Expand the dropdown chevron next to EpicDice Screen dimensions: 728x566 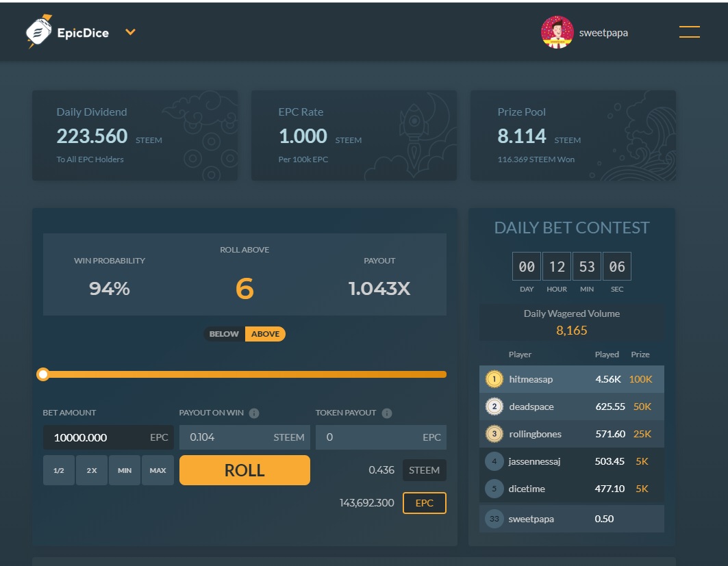click(130, 32)
